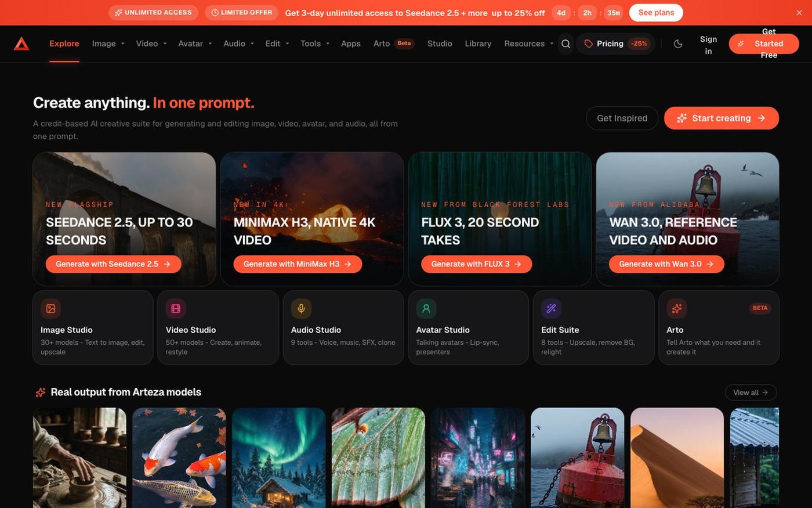812x508 pixels.
Task: Click the Arto sparkle card icon
Action: (x=677, y=309)
